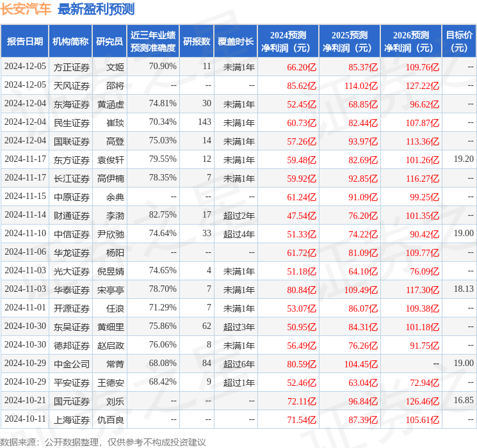
Task: Click the 研报数 column header
Action: click(197, 42)
